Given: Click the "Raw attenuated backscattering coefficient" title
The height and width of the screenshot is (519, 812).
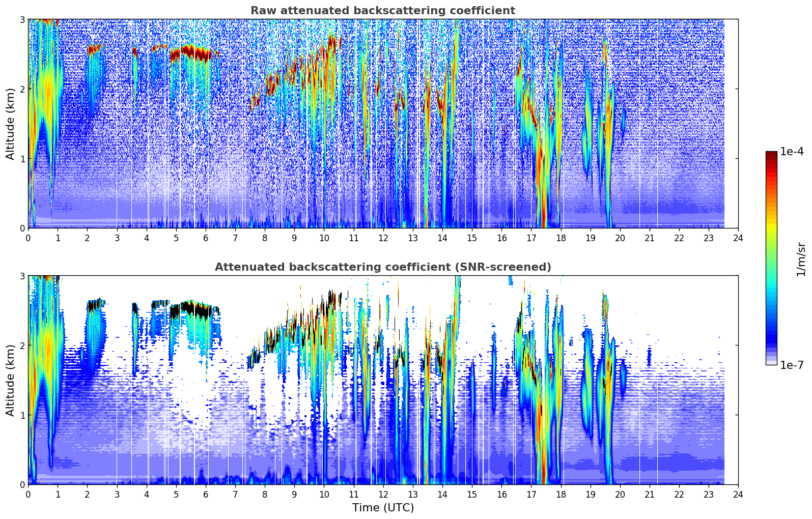Looking at the screenshot, I should coord(383,11).
